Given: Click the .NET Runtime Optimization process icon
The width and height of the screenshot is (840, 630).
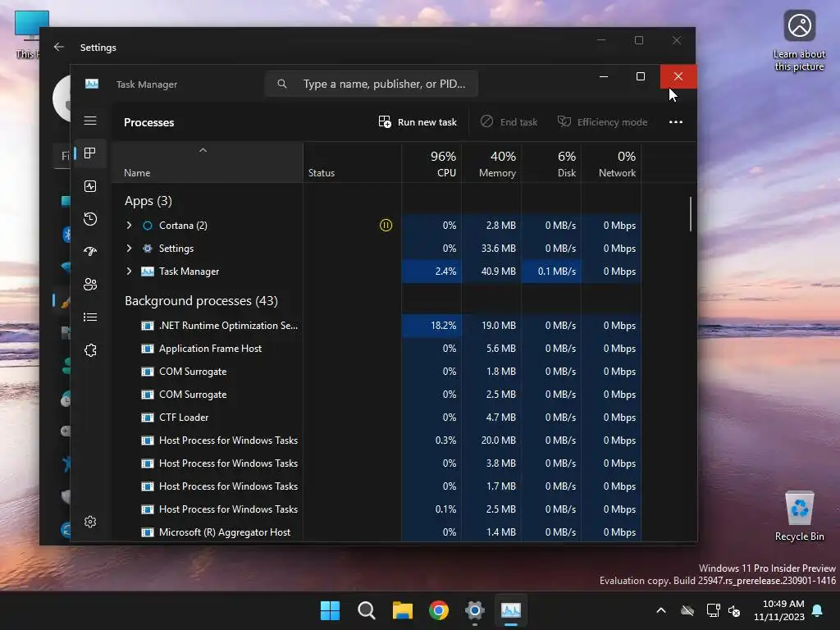Looking at the screenshot, I should (x=148, y=325).
